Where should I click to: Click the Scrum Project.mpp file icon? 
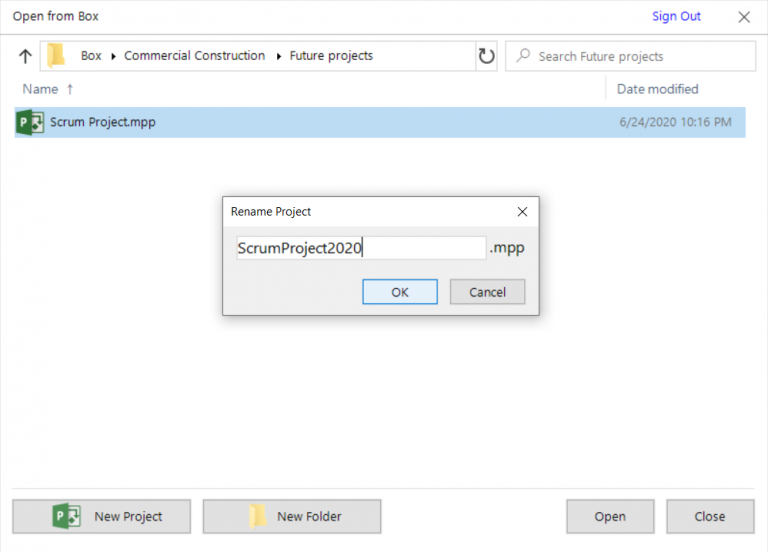[x=30, y=122]
